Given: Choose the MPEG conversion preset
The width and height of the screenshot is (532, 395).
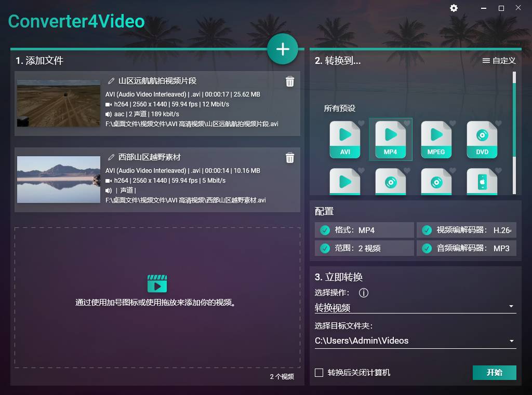Looking at the screenshot, I should (436, 139).
